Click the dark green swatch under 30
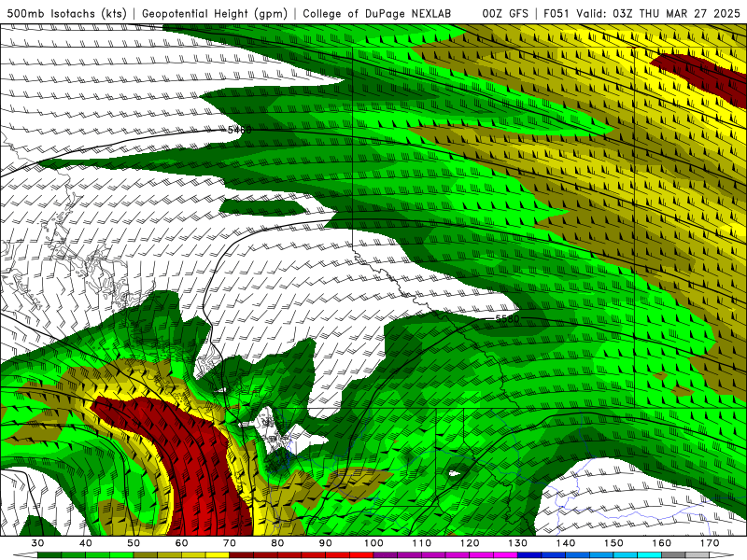Screen dimensions: 747x560 click(x=49, y=555)
